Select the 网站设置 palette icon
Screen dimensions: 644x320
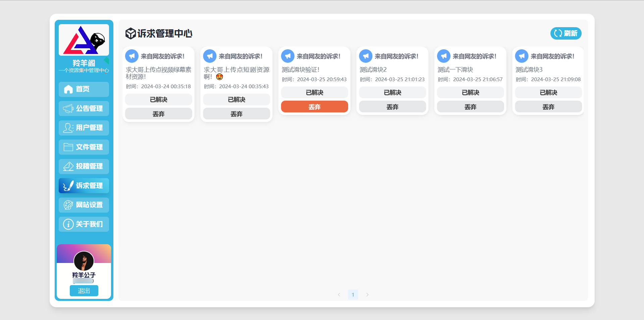(68, 205)
